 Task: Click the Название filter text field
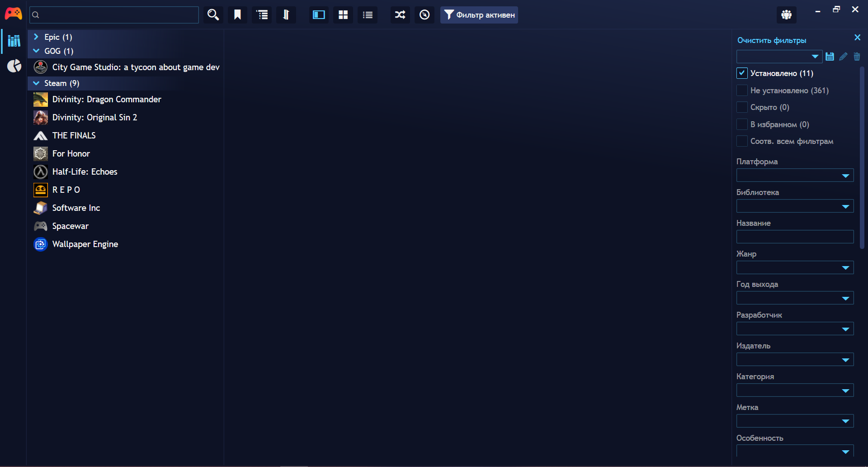(795, 237)
